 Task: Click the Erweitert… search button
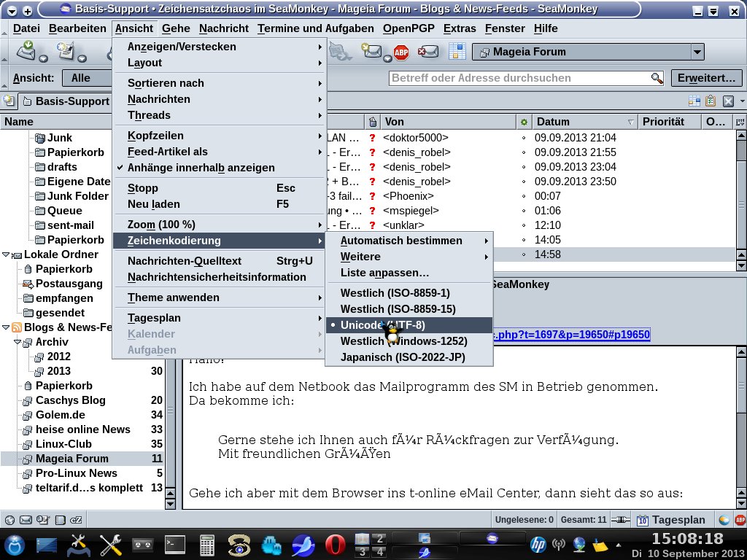[x=706, y=78]
